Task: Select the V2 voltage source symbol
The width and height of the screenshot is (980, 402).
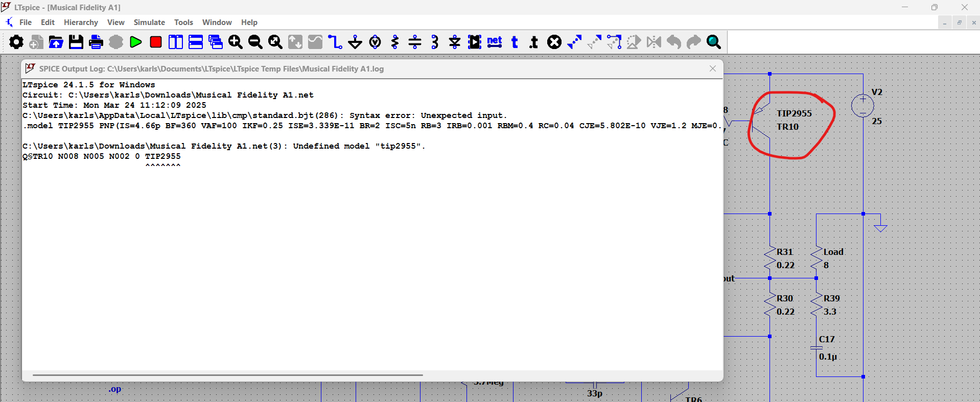Action: 863,106
